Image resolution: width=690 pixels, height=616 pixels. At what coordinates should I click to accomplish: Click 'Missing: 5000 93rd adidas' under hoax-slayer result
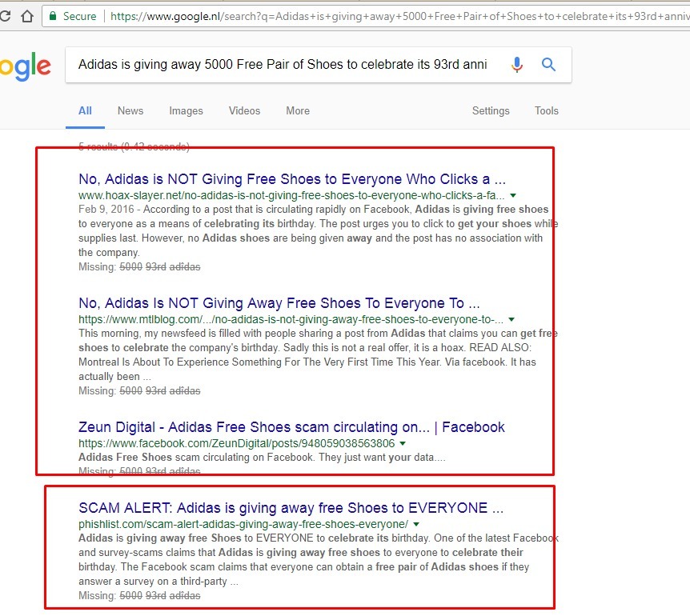[x=139, y=267]
